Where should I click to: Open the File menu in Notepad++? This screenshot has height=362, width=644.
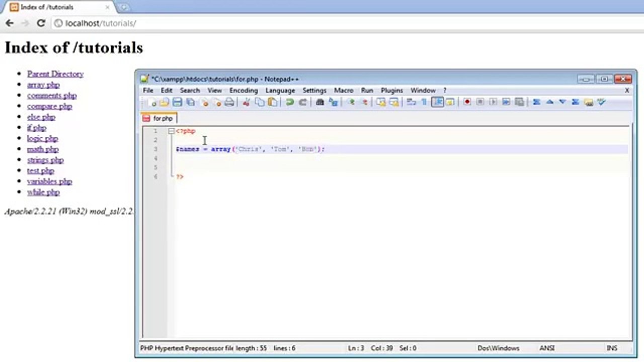[x=148, y=90]
